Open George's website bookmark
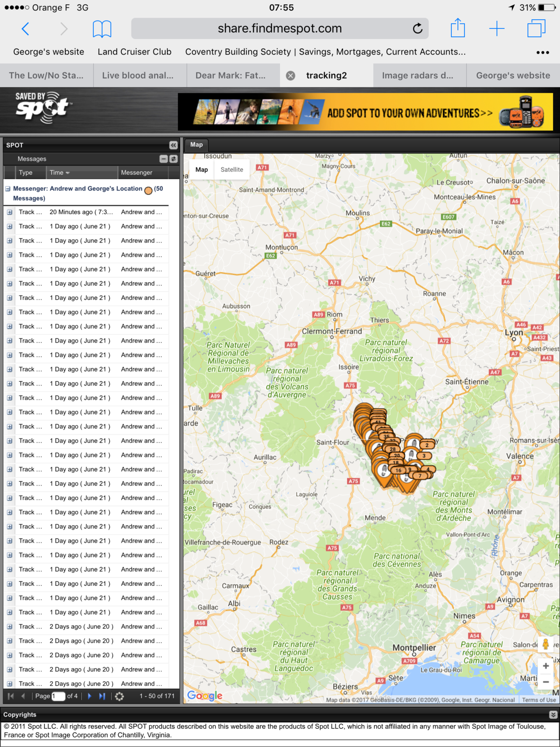Screen dimensions: 560x747 (49, 52)
